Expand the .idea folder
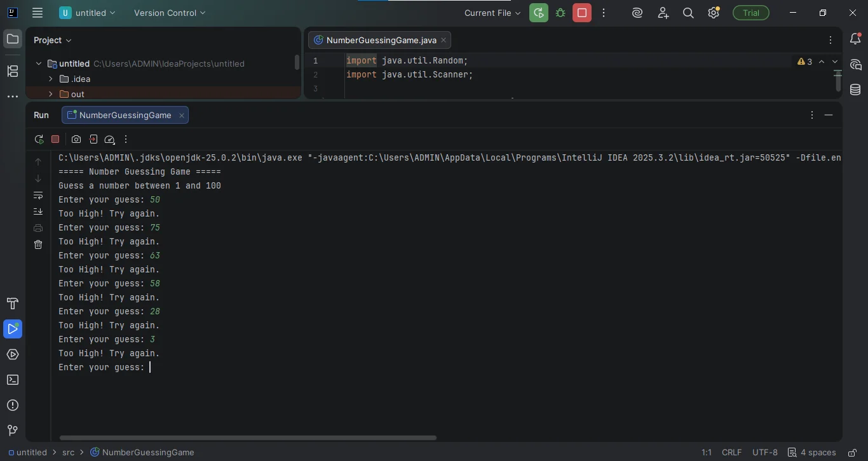Viewport: 868px width, 461px height. (51, 79)
